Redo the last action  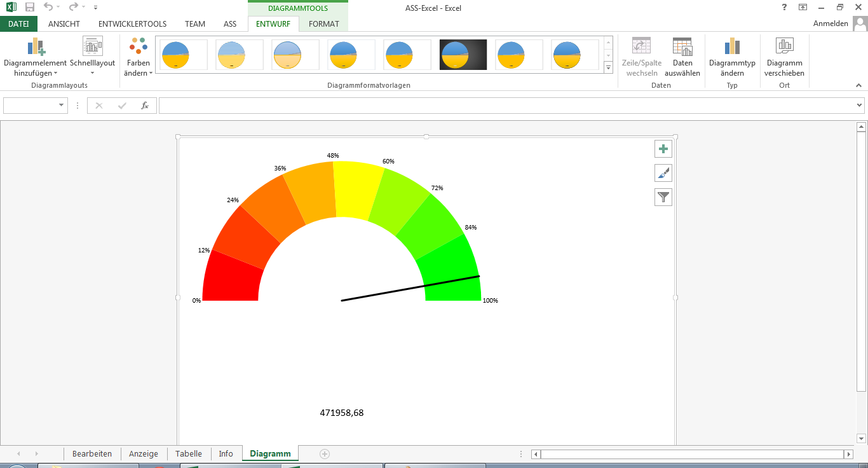click(x=73, y=8)
